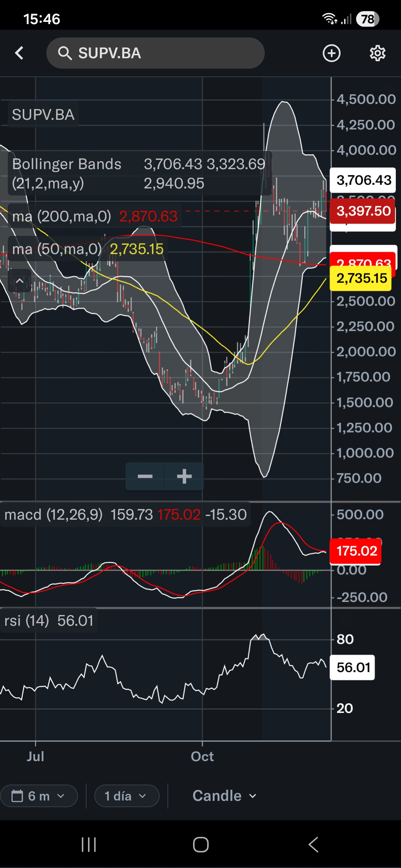
Task: Open the SUPV.BA symbol search field
Action: click(155, 53)
